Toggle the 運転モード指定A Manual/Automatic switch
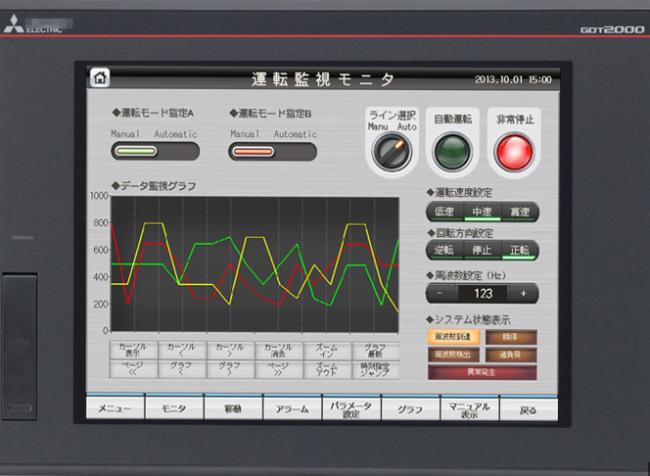The height and width of the screenshot is (476, 650). pos(155,151)
